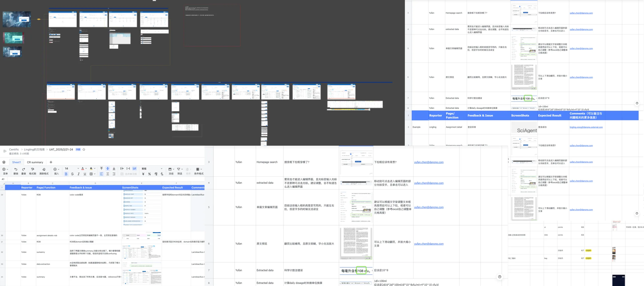This screenshot has height=286, width=644.
Task: Star the UAT_2025/2/21-24 document
Action: coord(84,150)
